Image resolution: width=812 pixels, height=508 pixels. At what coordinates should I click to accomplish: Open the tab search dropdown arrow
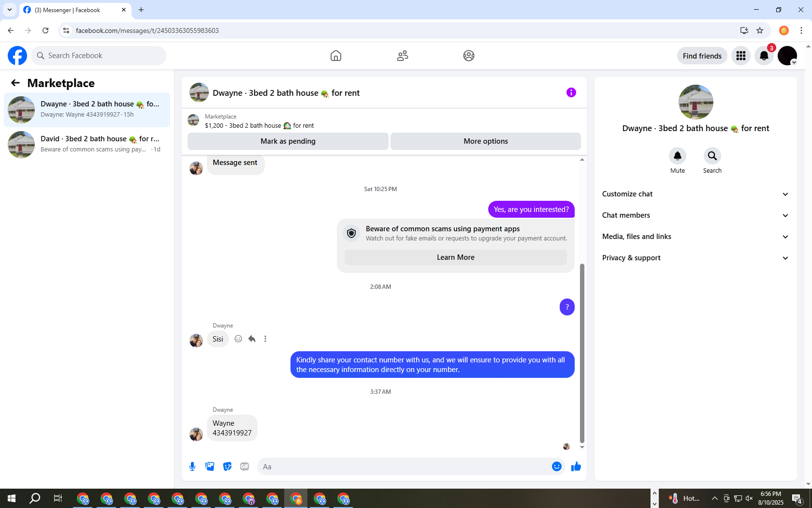10,10
